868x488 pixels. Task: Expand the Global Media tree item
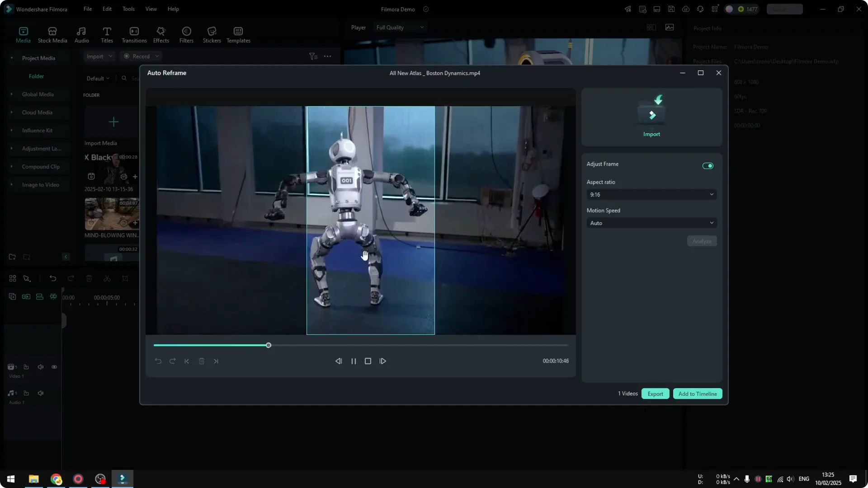point(12,94)
